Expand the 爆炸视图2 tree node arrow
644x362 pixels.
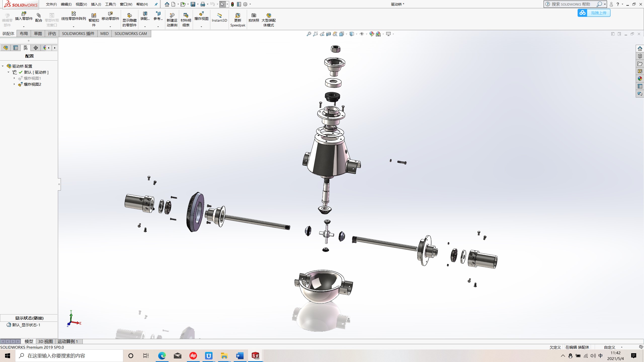coord(14,84)
